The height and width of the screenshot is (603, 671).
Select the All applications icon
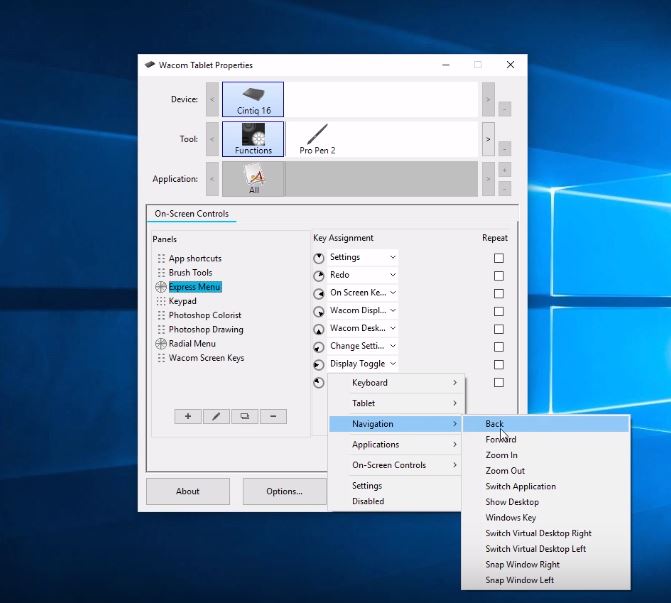254,179
